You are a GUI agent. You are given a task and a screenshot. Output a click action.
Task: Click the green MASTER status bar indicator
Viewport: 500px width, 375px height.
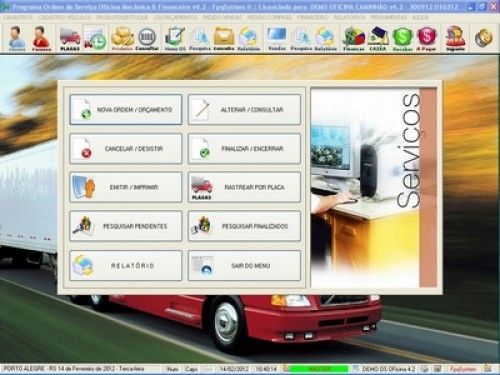[x=319, y=369]
